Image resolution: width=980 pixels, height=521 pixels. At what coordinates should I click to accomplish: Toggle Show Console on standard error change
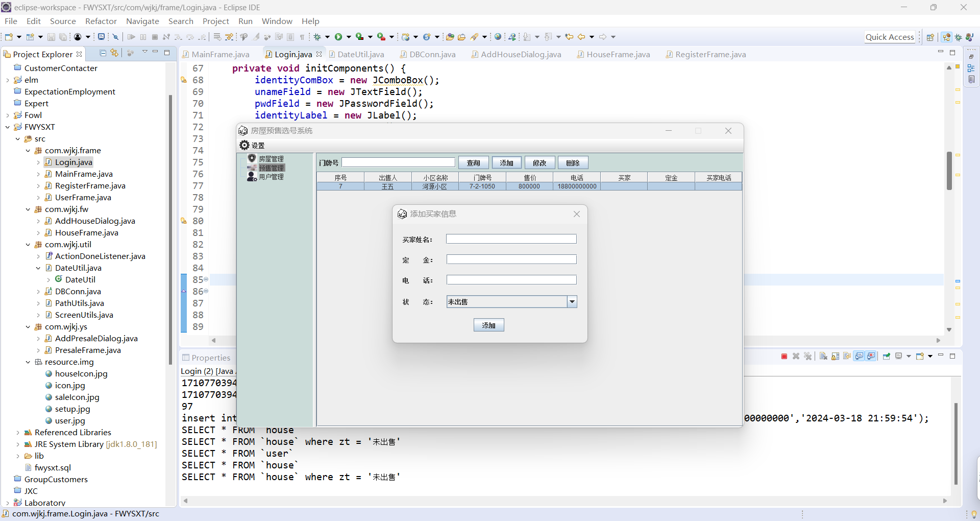[x=871, y=356]
